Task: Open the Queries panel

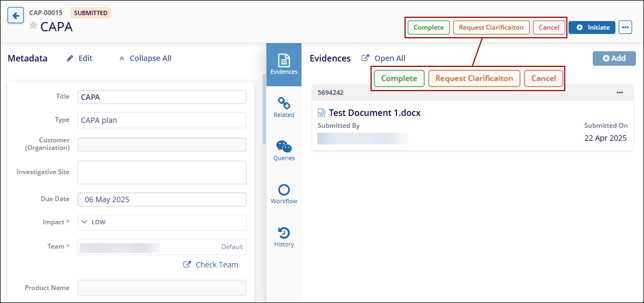Action: pos(284,150)
